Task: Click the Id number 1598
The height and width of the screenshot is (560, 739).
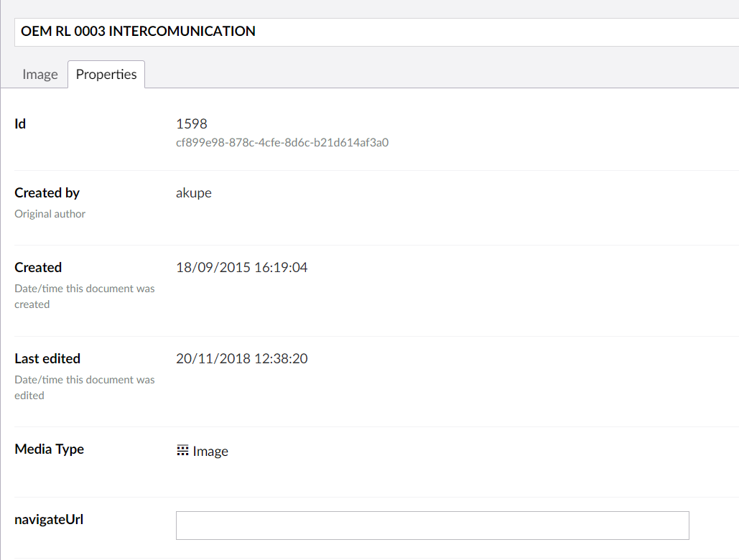Action: (192, 124)
